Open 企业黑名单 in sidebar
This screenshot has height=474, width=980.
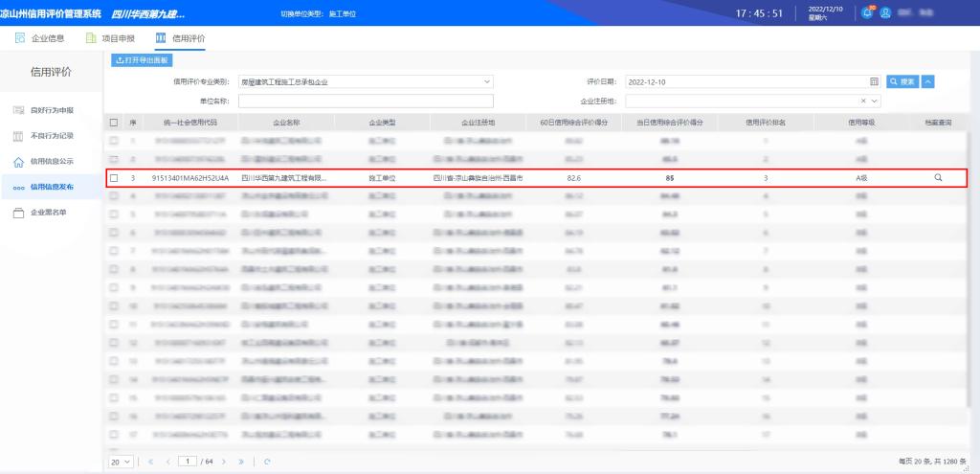49,213
